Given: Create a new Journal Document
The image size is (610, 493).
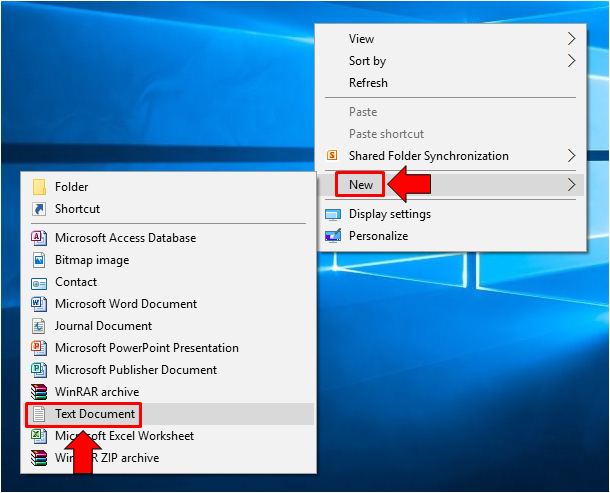Looking at the screenshot, I should tap(169, 326).
